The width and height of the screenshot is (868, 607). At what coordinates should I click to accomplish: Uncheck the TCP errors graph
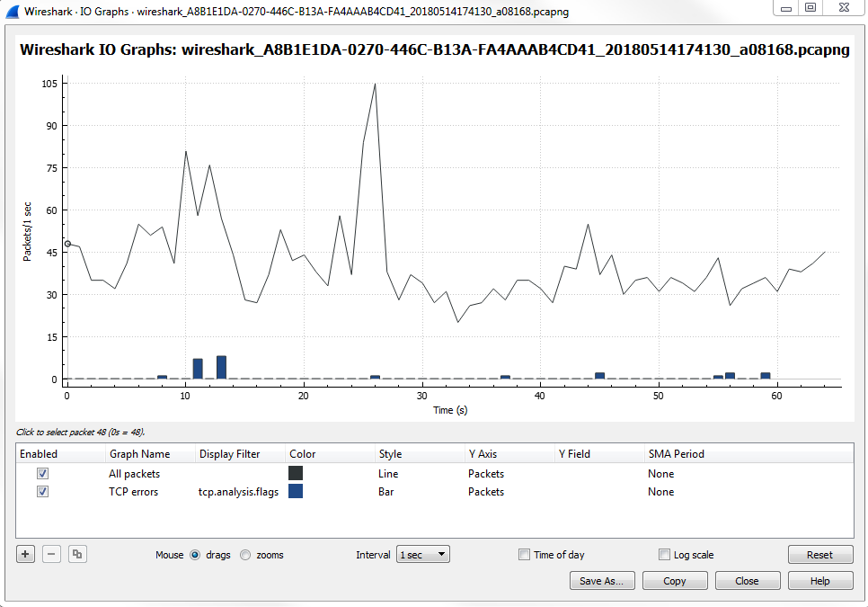coord(42,492)
